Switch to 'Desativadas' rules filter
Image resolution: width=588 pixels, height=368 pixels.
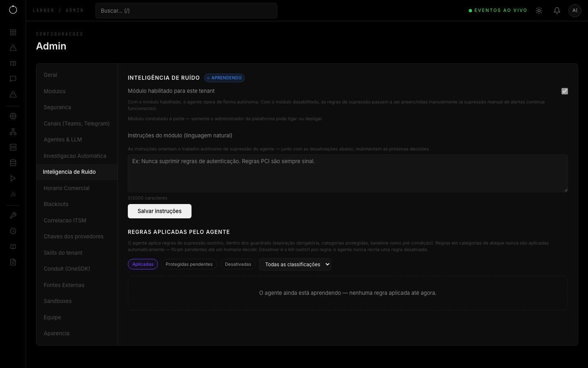coord(238,264)
